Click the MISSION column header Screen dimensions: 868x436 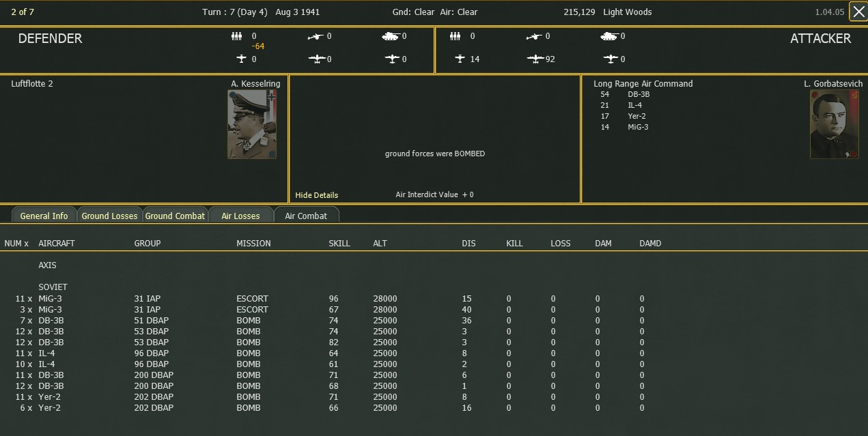(253, 244)
